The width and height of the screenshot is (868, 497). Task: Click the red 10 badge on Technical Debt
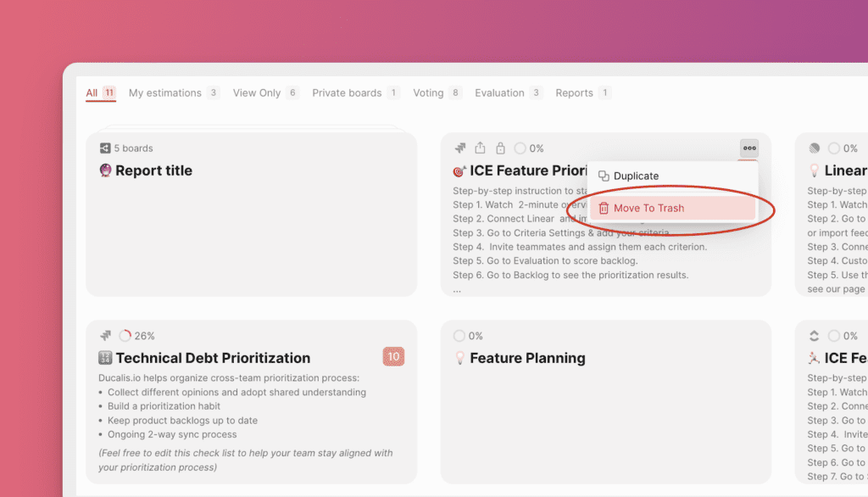click(393, 357)
